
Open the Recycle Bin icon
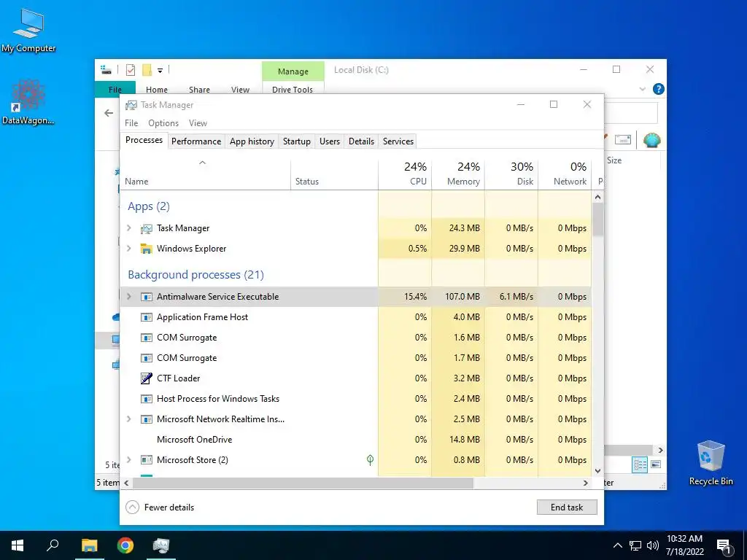pos(711,462)
